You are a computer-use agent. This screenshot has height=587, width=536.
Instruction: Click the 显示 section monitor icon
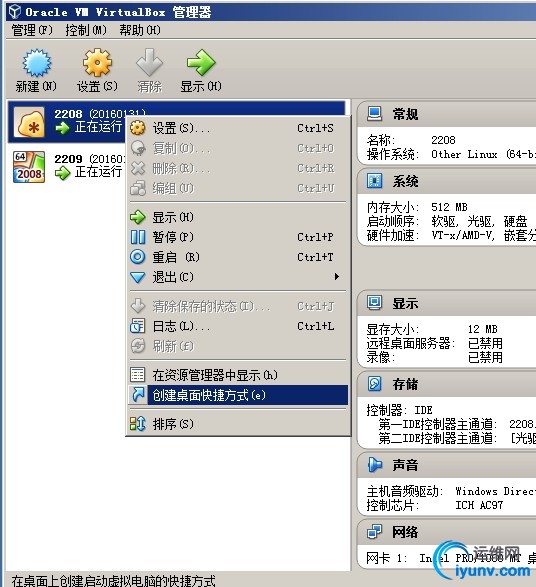tap(374, 302)
